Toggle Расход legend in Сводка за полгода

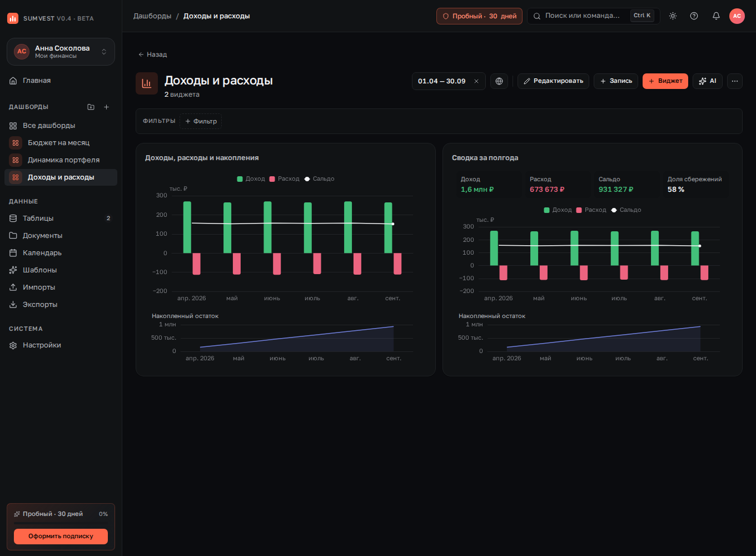(591, 210)
